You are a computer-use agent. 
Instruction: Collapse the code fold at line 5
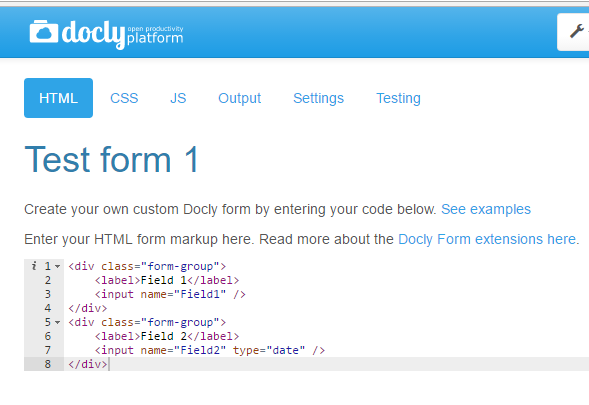pyautogui.click(x=57, y=322)
